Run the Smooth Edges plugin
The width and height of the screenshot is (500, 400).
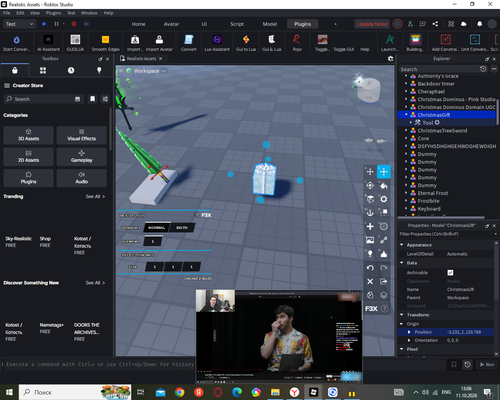105,43
